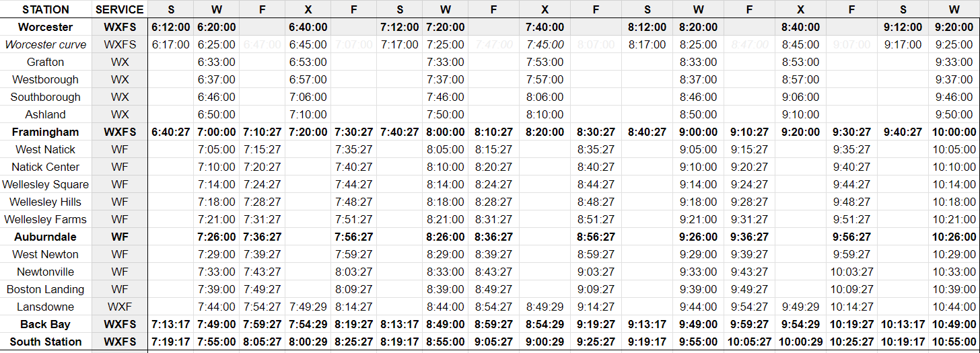Click the Grafton station cell
The height and width of the screenshot is (353, 980).
(x=46, y=62)
